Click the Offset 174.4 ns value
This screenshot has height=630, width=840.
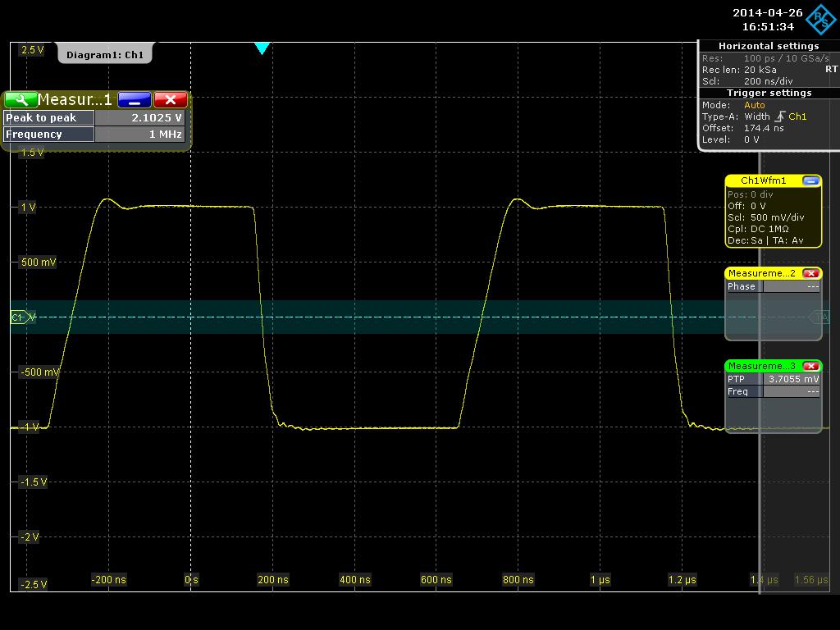[764, 128]
